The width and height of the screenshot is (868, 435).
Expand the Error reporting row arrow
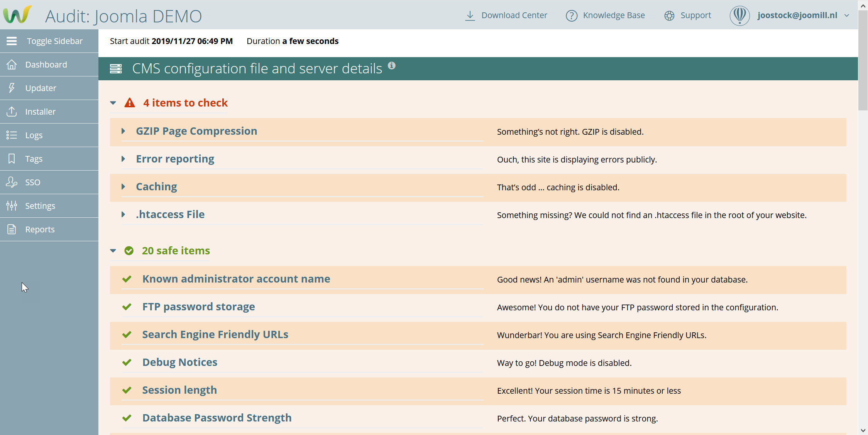tap(123, 159)
